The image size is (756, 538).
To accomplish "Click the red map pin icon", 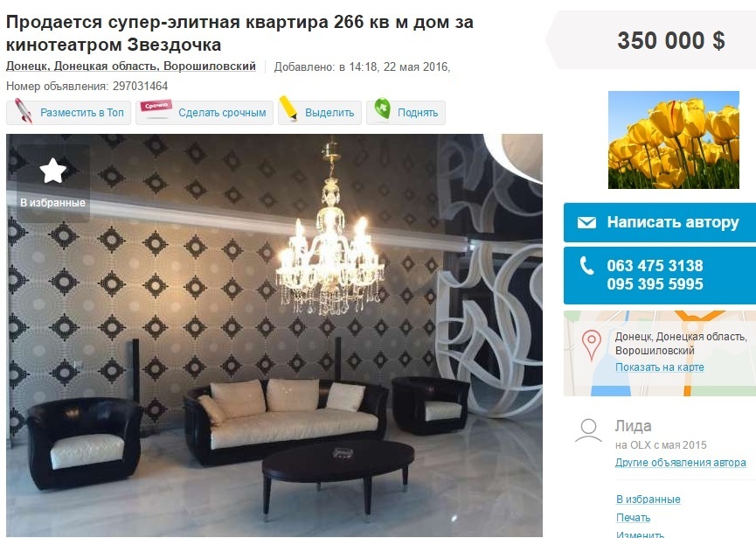I will pos(591,345).
